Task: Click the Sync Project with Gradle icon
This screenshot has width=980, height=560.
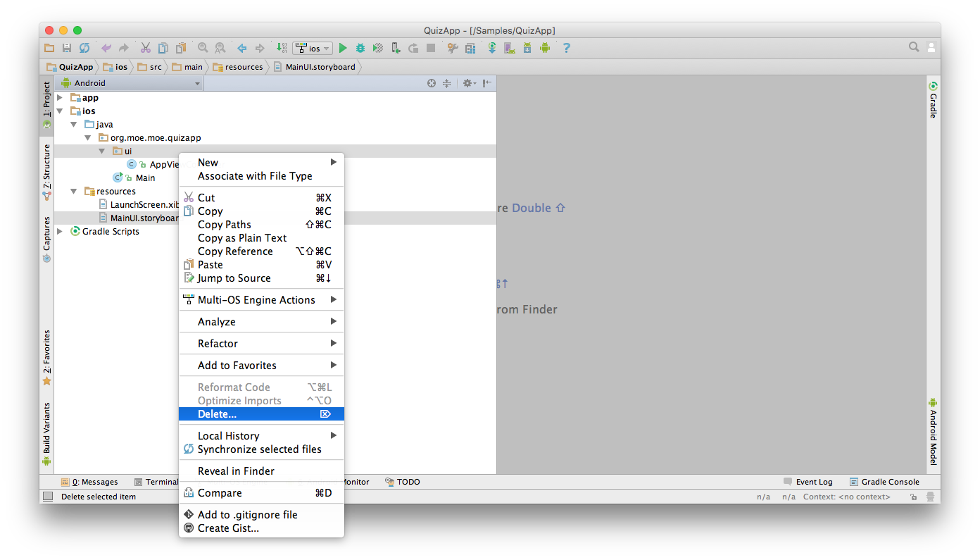Action: pos(492,48)
